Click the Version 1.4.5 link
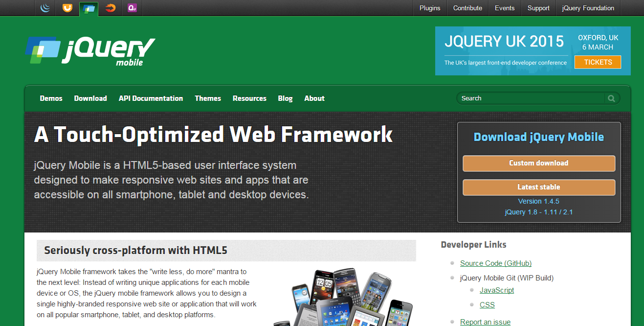644x326 pixels. coord(539,201)
